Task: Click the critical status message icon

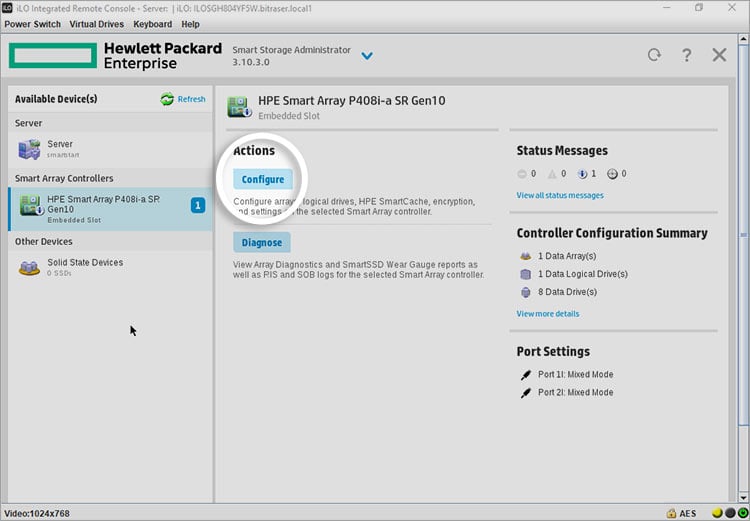Action: [522, 174]
